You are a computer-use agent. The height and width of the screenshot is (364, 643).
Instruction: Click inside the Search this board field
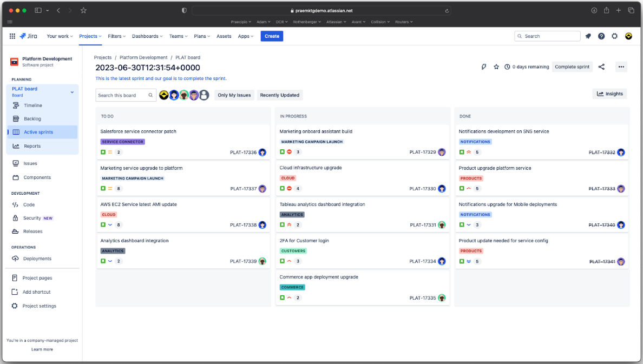coord(122,95)
